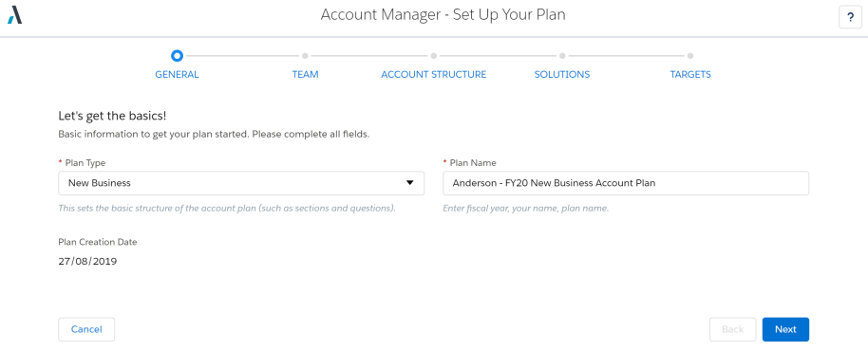Image resolution: width=868 pixels, height=351 pixels.
Task: Click the Next button
Action: coord(785,329)
